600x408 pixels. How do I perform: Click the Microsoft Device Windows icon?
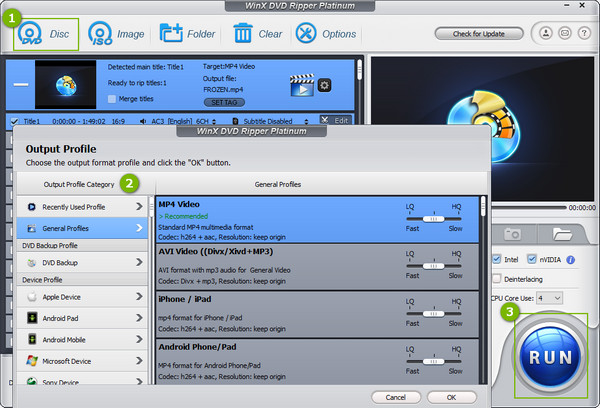coord(32,361)
